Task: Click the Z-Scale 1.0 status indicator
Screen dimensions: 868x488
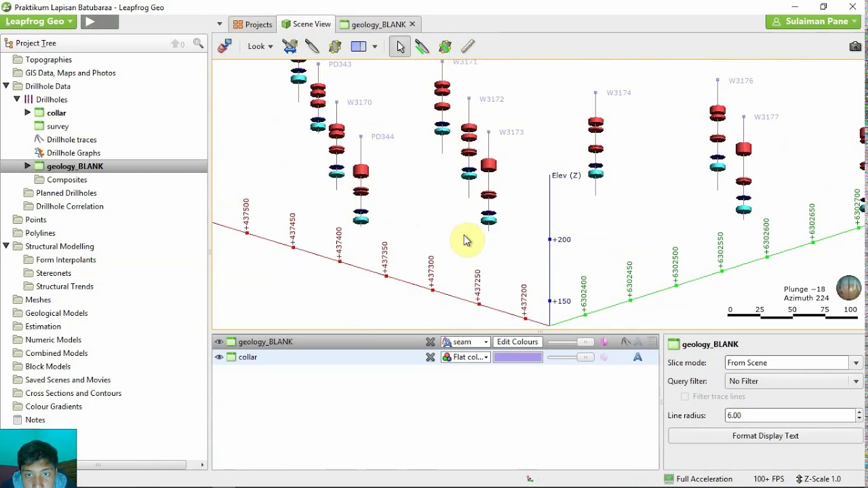Action: pyautogui.click(x=818, y=479)
